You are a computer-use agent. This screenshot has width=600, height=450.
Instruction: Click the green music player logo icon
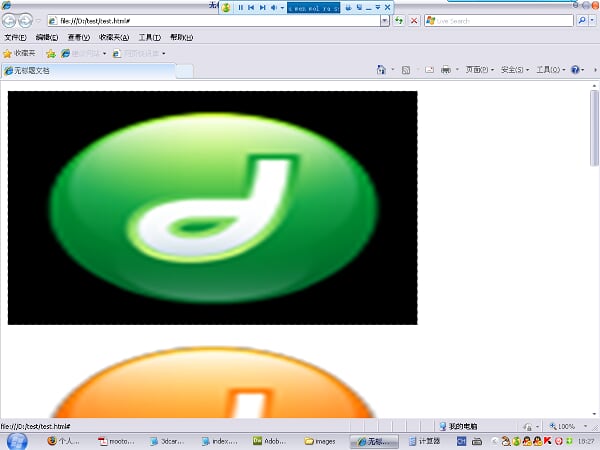[226, 7]
